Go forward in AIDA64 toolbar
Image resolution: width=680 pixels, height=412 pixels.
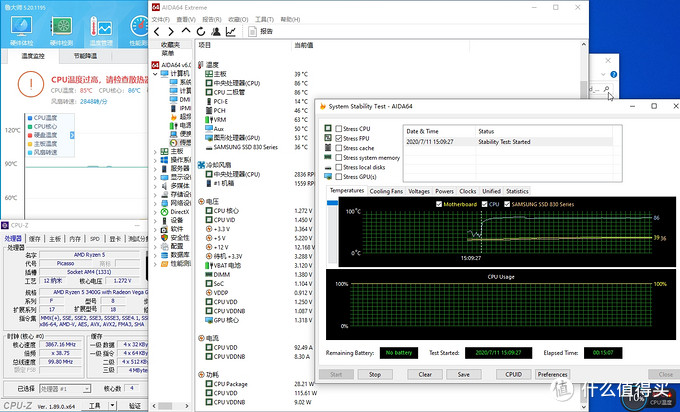click(x=171, y=31)
